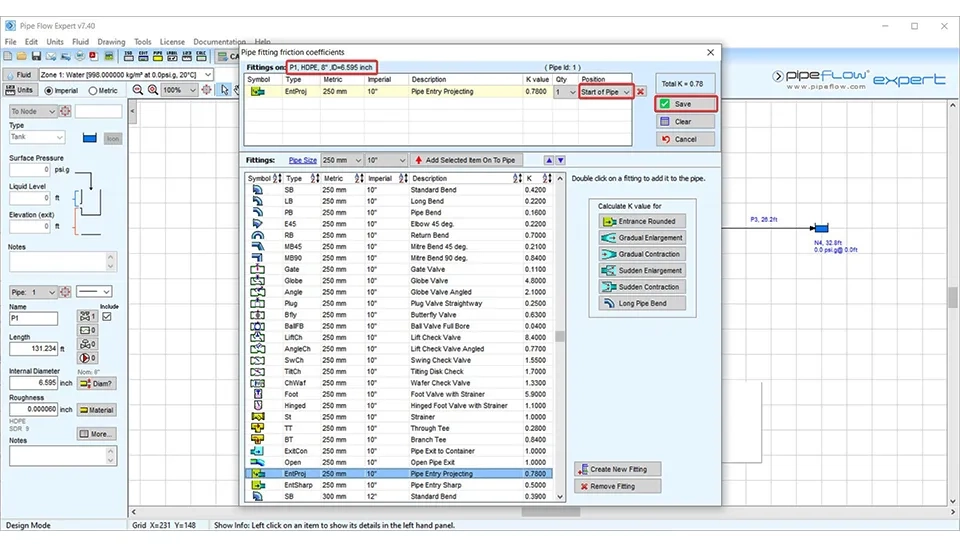Move fitting up with blue up arrow
Screen dimensions: 960x548
[548, 160]
